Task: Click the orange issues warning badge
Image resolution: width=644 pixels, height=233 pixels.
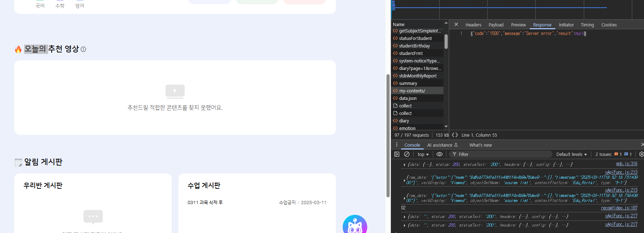Action: coord(618,154)
